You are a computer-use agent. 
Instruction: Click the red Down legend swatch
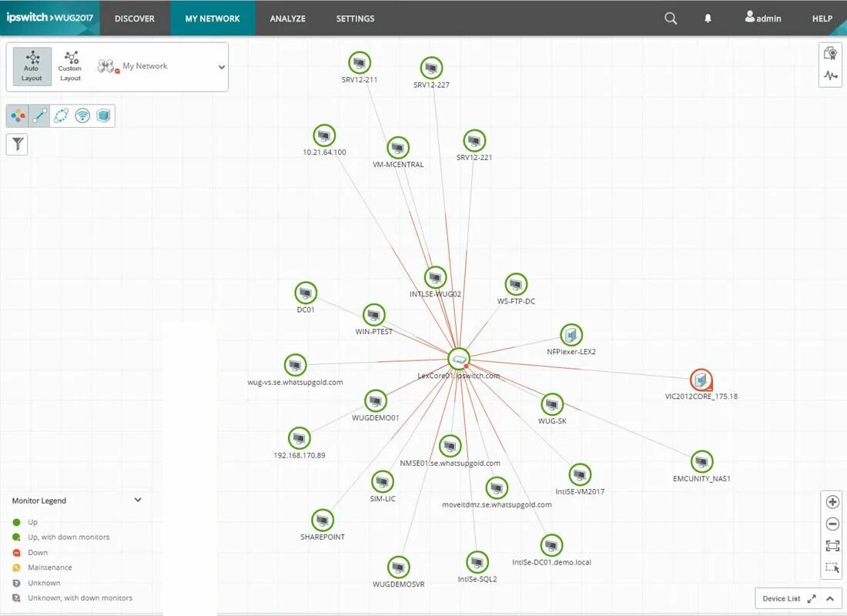[x=17, y=552]
